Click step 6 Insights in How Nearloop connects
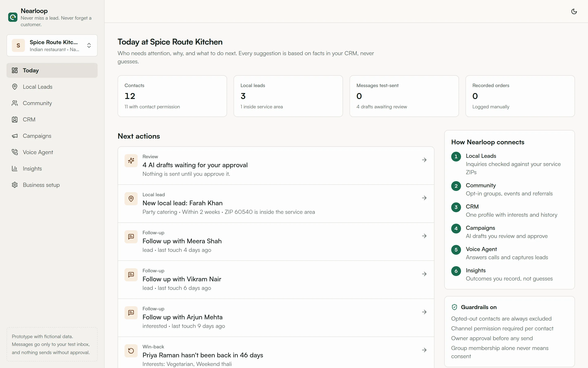This screenshot has width=588, height=368. coord(510,274)
